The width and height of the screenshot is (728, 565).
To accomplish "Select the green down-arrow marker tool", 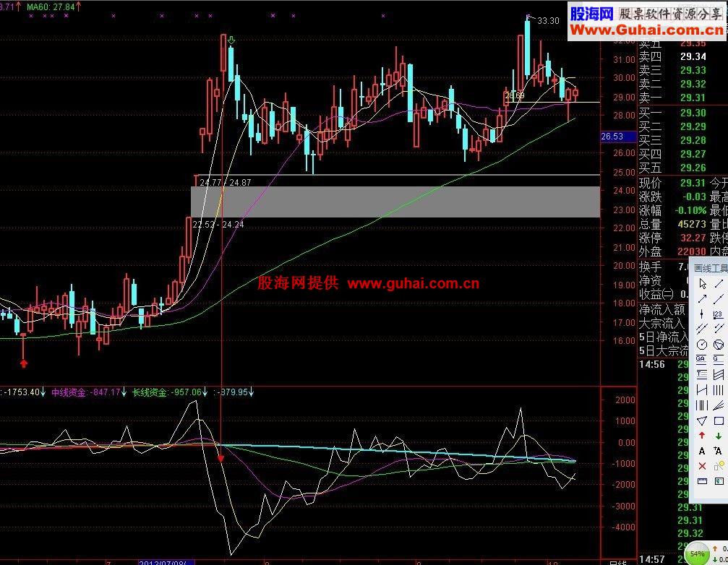I will [719, 436].
